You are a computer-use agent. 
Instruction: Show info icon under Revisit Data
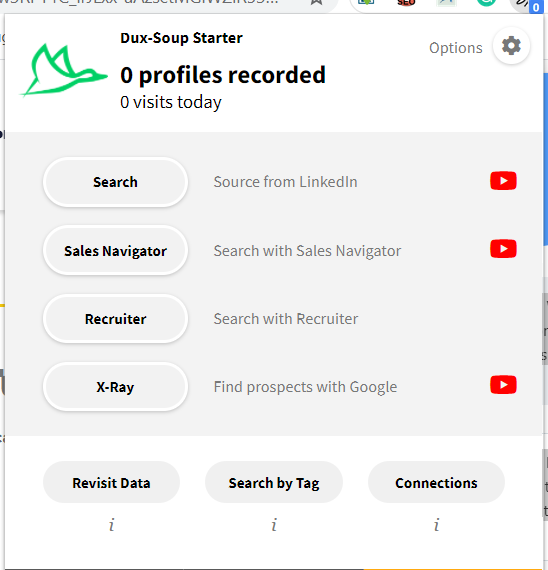tap(112, 525)
